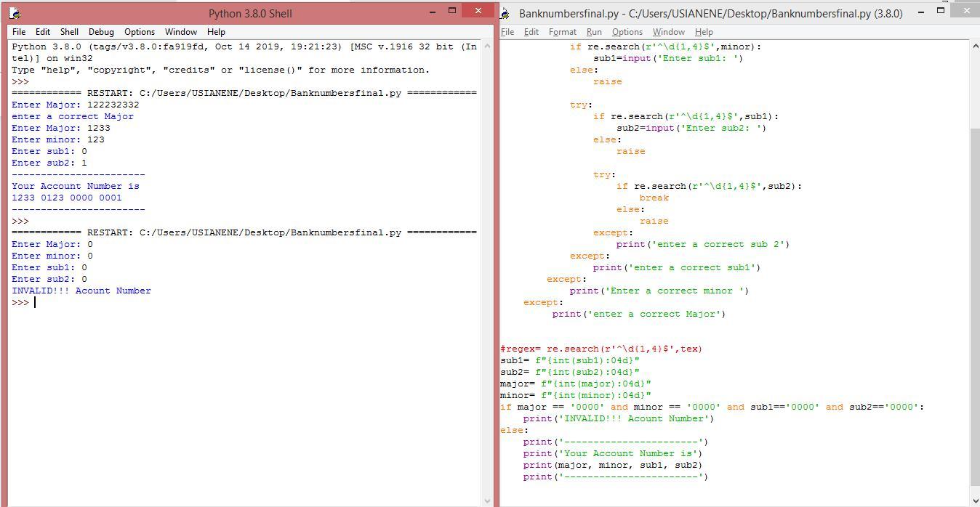This screenshot has height=507, width=980.
Task: Click the editor vertical scrollbar thumb
Action: pyautogui.click(x=975, y=307)
